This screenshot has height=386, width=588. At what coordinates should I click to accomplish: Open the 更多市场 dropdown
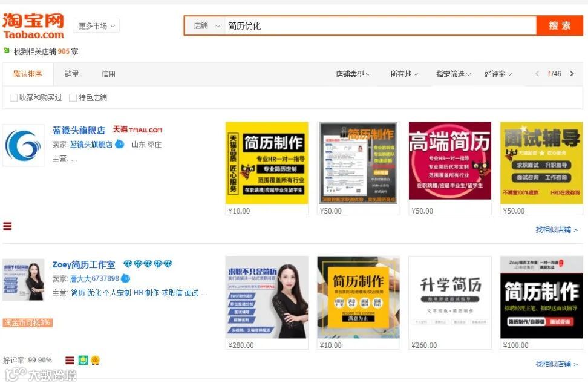pos(96,26)
